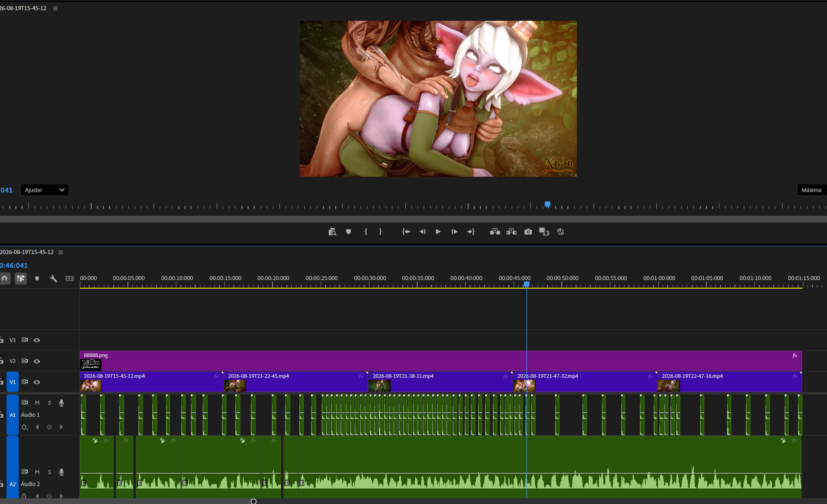Select the 2026-08-19T15-45-12 timeline sequence tab
The width and height of the screenshot is (827, 504).
tap(27, 252)
